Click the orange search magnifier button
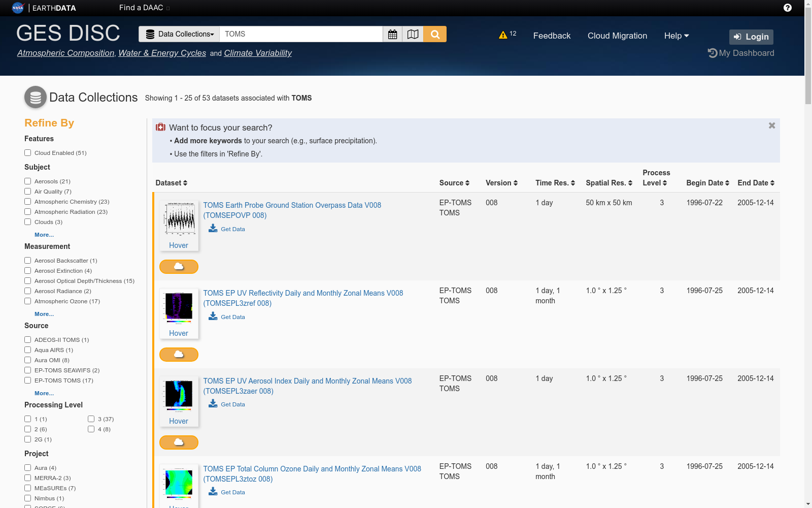Image resolution: width=812 pixels, height=508 pixels. [435, 34]
